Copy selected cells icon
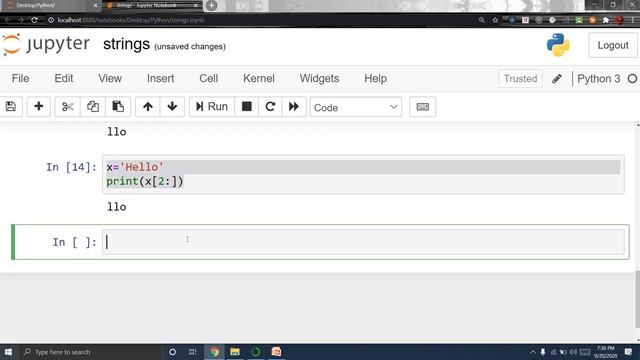Screen dimensions: 640x360 click(93, 107)
